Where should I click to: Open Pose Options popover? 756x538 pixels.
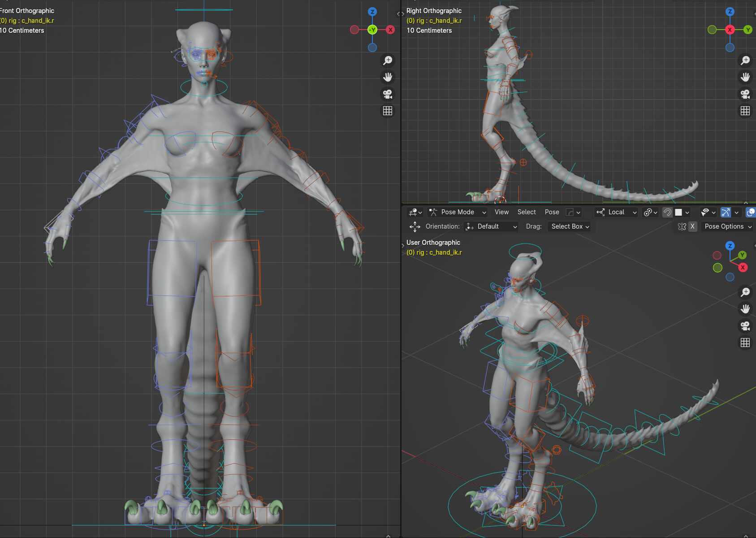pyautogui.click(x=727, y=226)
